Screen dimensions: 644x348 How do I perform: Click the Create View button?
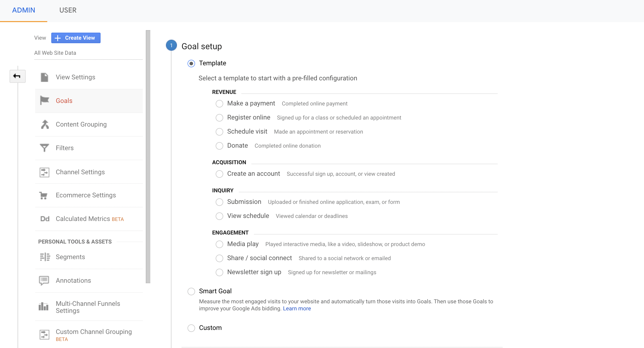click(x=76, y=38)
